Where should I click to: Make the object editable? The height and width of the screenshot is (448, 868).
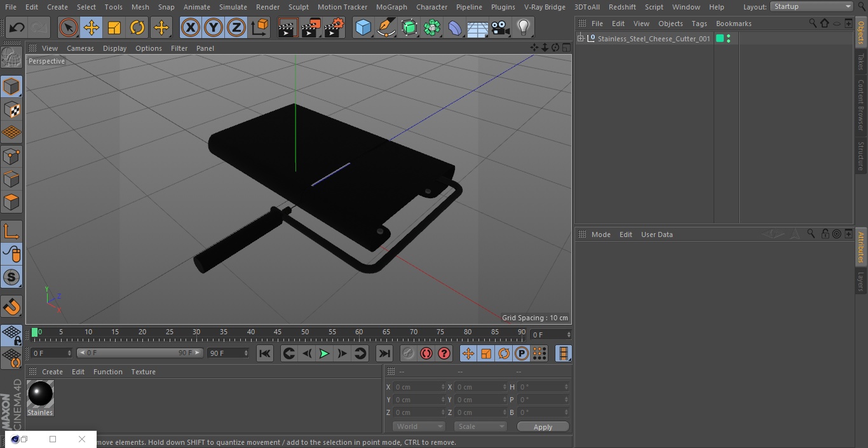pos(11,58)
